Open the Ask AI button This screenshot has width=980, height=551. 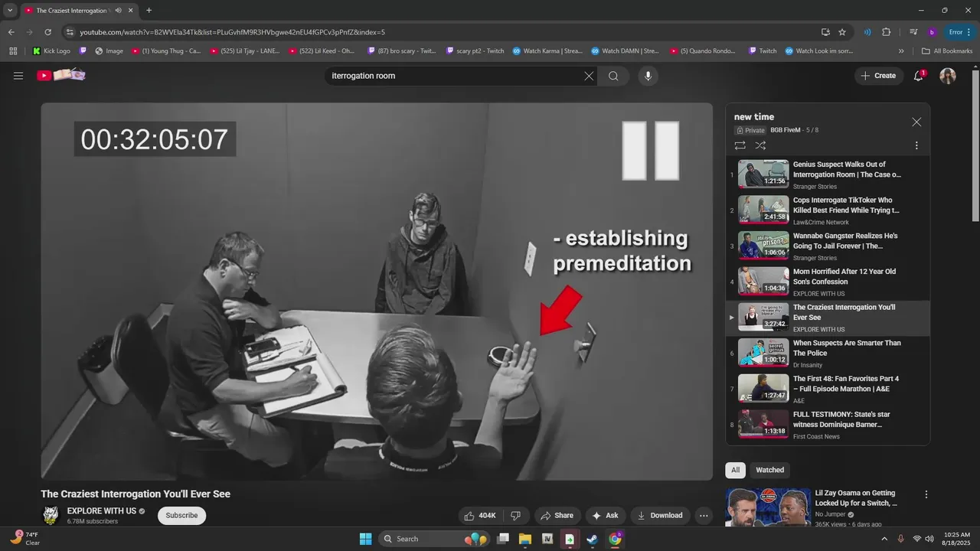coord(605,516)
